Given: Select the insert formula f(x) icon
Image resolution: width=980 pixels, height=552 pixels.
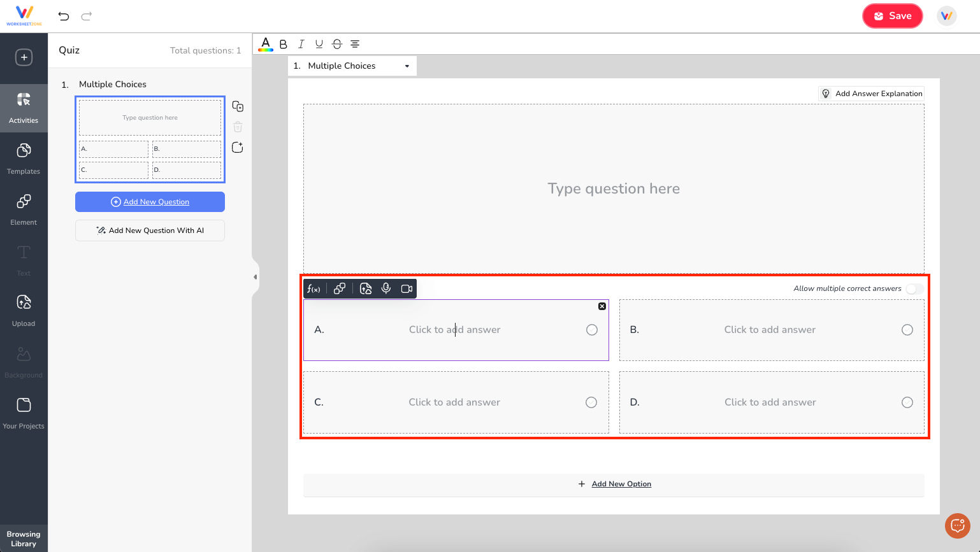Looking at the screenshot, I should [313, 288].
